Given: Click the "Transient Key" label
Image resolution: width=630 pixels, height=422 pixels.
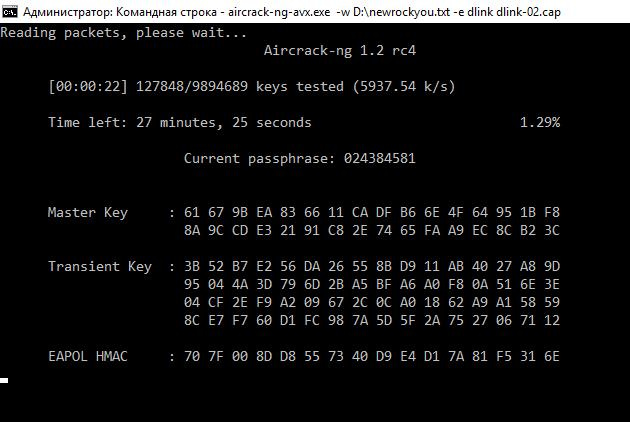Looking at the screenshot, I should pyautogui.click(x=100, y=266).
